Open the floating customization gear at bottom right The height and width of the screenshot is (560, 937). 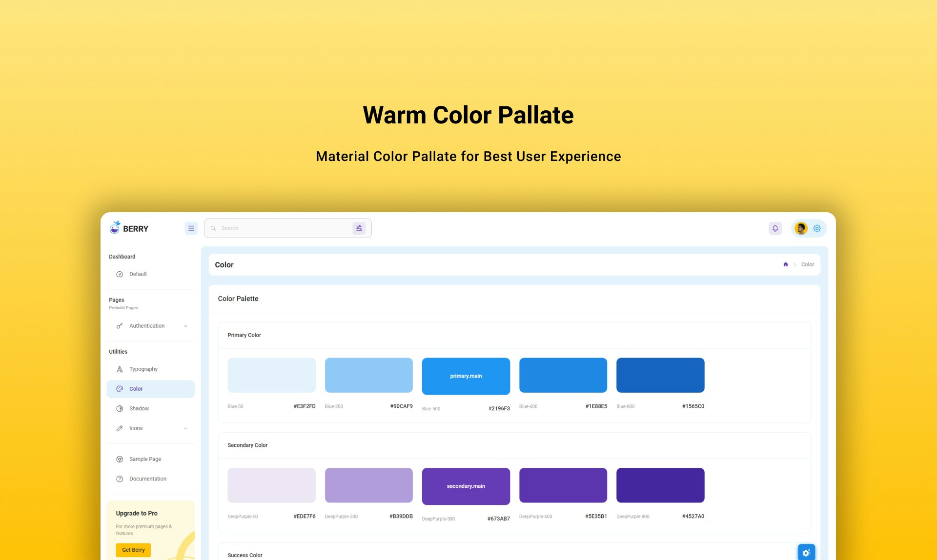[806, 552]
